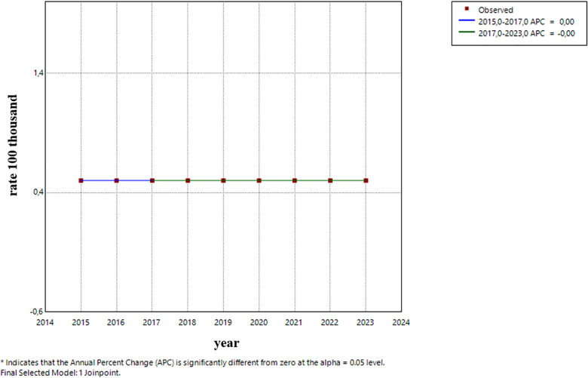588x378 pixels.
Task: Click the x-axis label 2014
Action: pyautogui.click(x=45, y=322)
